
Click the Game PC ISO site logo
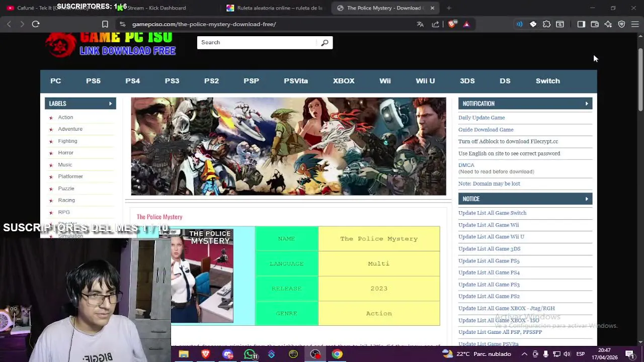pyautogui.click(x=111, y=44)
